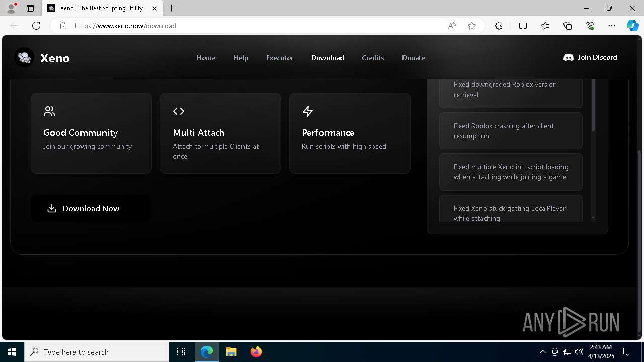
Task: Open the Executor nav item
Action: tap(280, 58)
